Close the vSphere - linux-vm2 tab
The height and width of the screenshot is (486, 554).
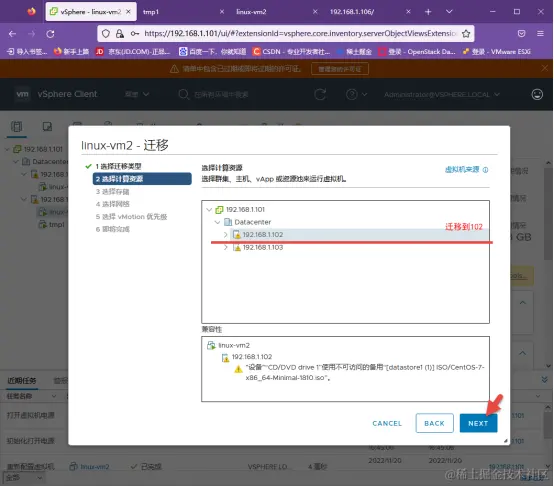coord(128,12)
